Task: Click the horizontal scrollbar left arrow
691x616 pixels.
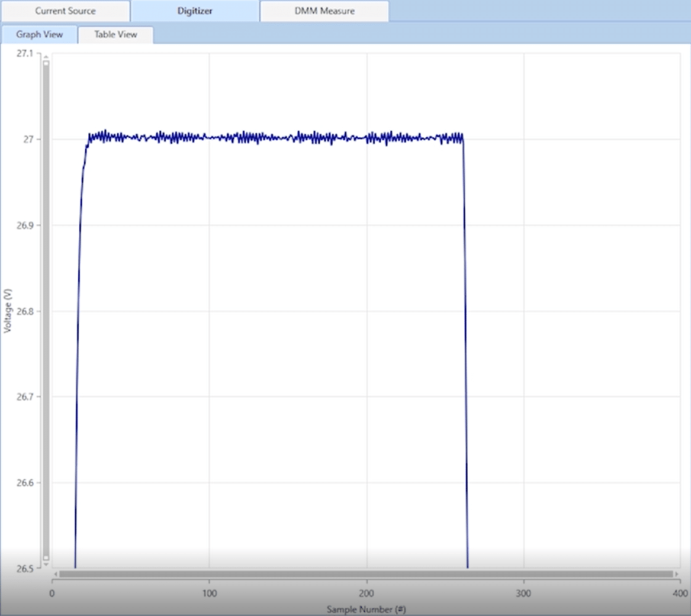Action: click(56, 574)
